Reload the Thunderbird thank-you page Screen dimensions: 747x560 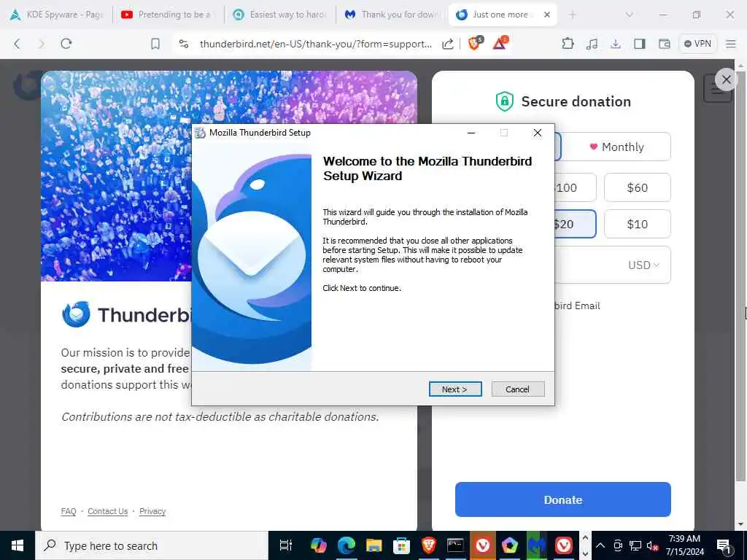(66, 44)
